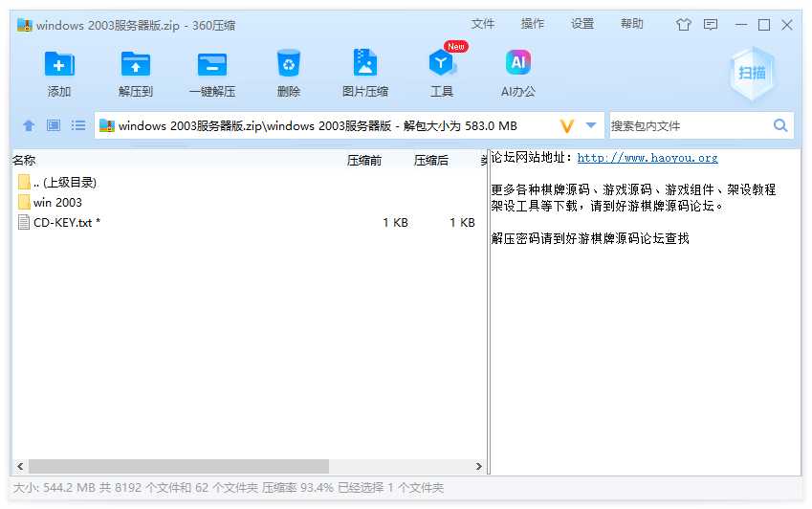Viewport: 812px width, 509px height.
Task: Click the search magnifier icon
Action: pos(779,125)
